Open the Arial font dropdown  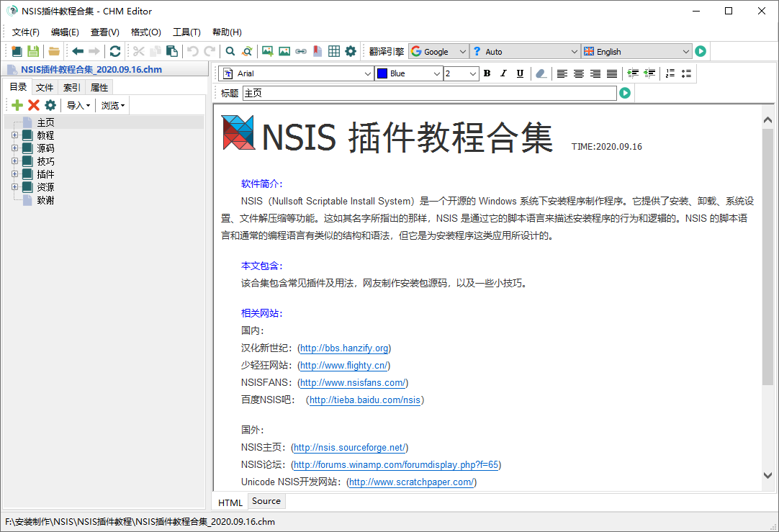click(x=296, y=73)
